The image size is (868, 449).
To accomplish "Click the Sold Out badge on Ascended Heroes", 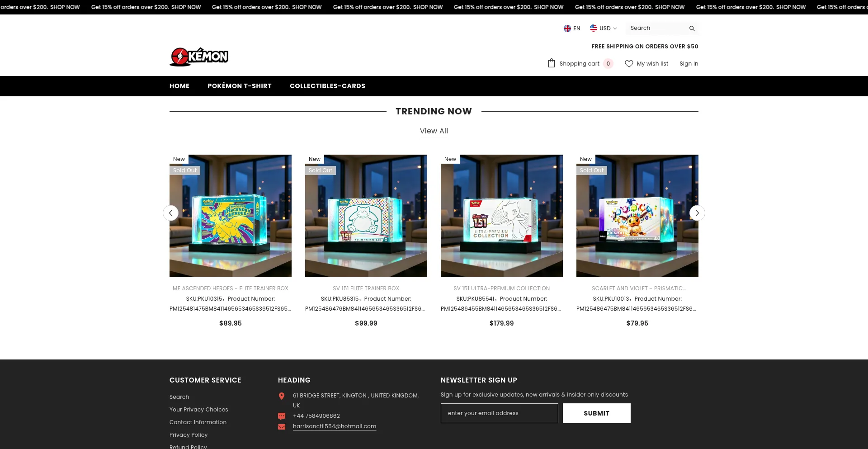I will point(185,170).
